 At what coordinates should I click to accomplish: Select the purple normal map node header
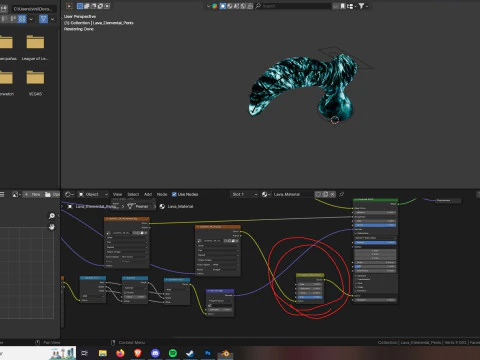pos(220,291)
